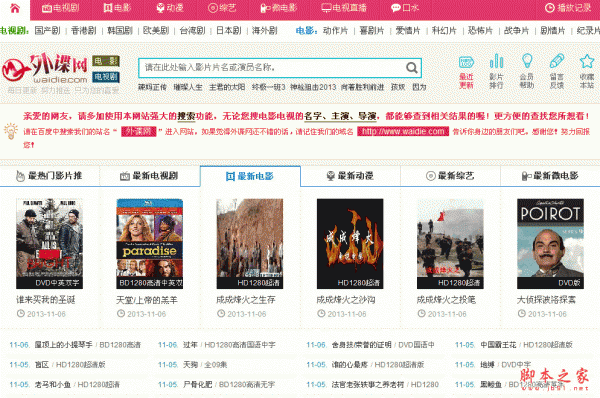The width and height of the screenshot is (600, 398).
Task: Search hot keyword 神枪狙击2013
Action: 313,87
